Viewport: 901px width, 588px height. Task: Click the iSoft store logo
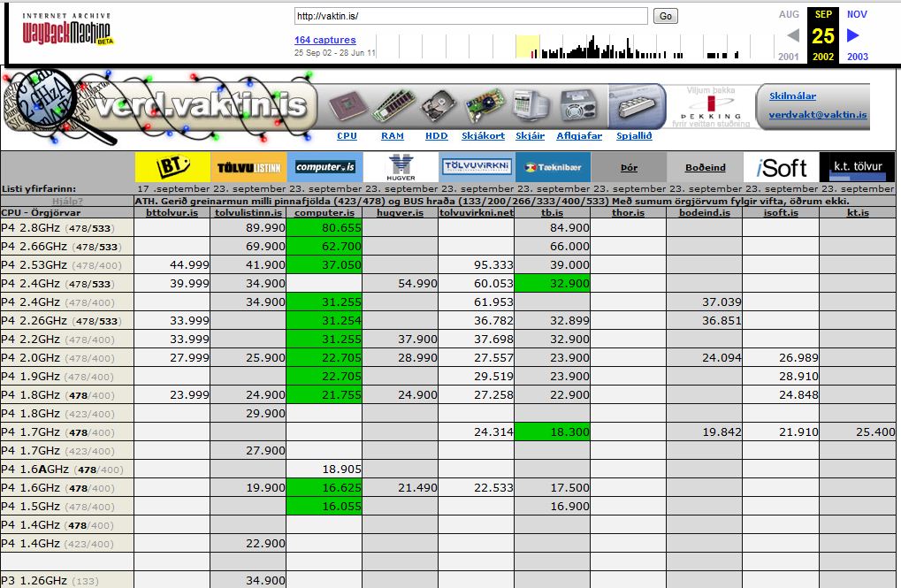(x=781, y=167)
